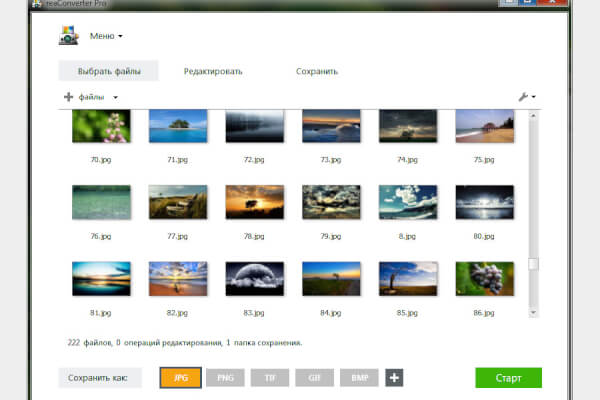Click the 83.jpg file name label
The height and width of the screenshot is (400, 600).
[x=254, y=313]
